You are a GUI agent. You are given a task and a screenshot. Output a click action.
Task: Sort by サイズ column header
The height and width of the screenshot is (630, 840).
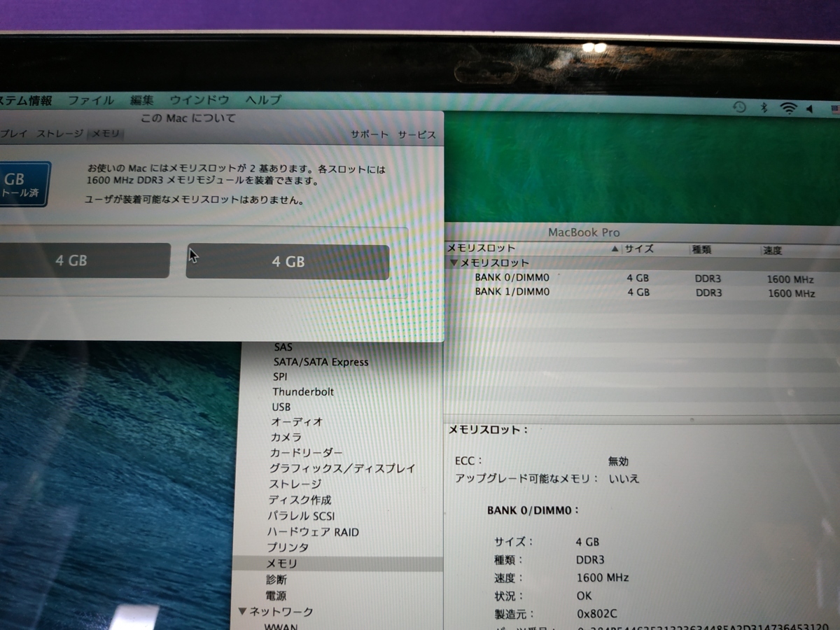(x=638, y=248)
